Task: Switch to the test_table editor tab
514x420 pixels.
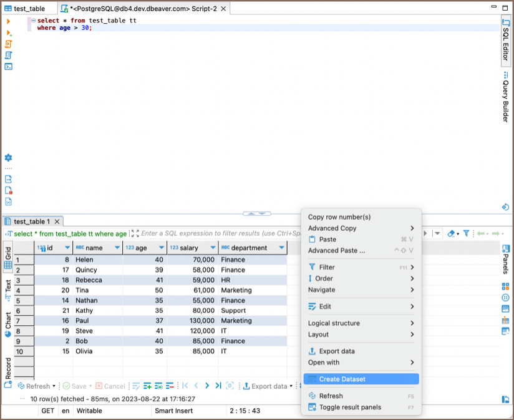Action: (29, 9)
